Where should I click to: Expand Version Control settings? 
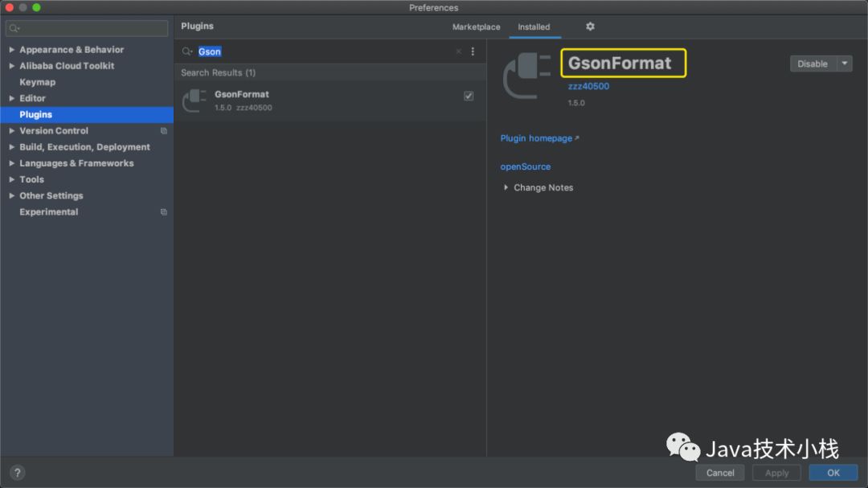11,131
